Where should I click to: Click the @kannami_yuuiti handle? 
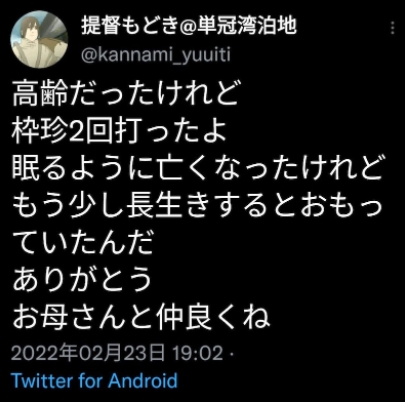tap(156, 55)
